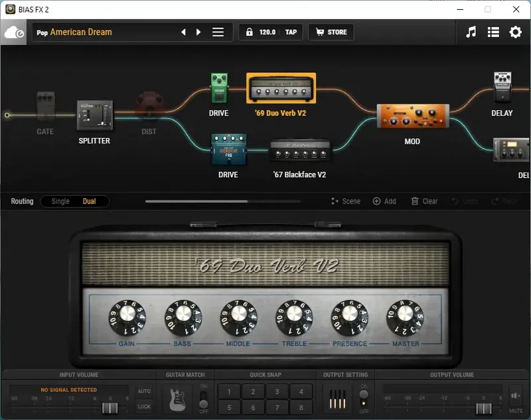Click the GAIN knob on amp
Image resolution: width=531 pixels, height=420 pixels.
pyautogui.click(x=127, y=317)
